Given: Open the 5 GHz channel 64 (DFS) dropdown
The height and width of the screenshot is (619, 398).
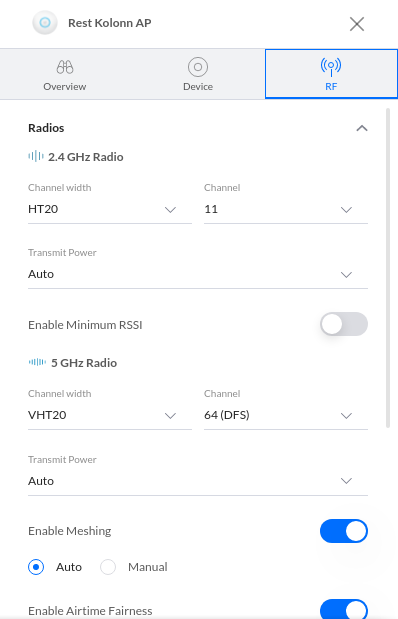Looking at the screenshot, I should point(286,415).
